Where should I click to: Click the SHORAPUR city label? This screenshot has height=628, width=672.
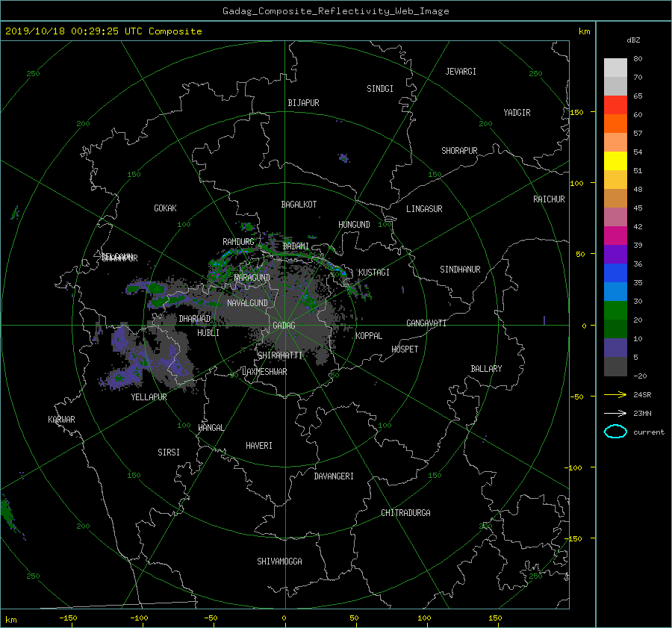click(459, 151)
